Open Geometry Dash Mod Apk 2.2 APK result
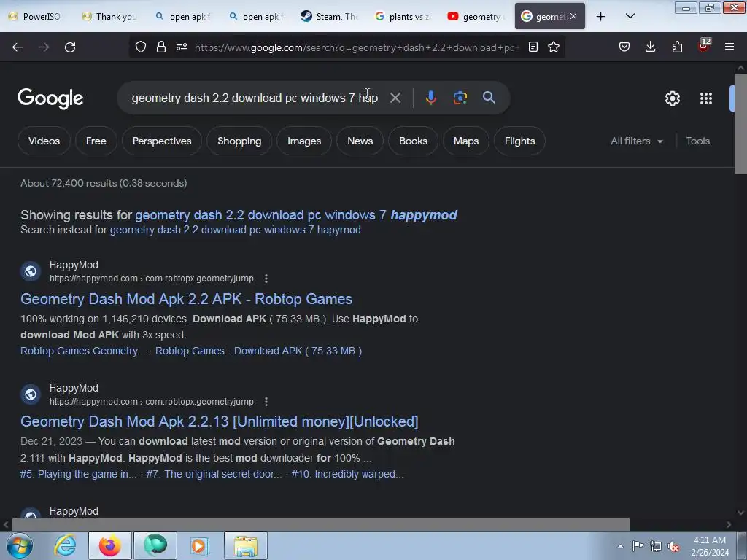 point(186,298)
